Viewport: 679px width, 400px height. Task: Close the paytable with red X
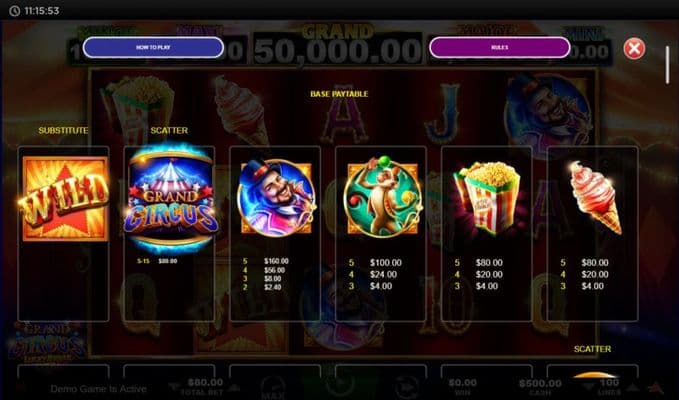click(634, 48)
